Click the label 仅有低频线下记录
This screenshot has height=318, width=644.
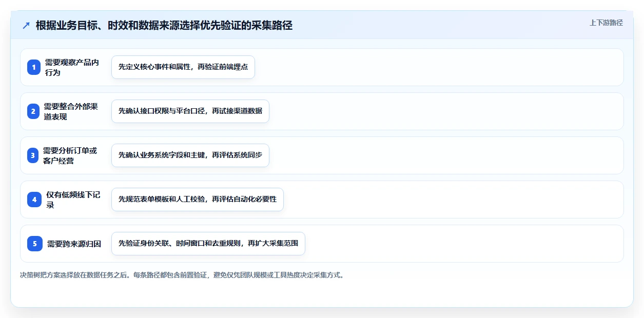(x=73, y=200)
